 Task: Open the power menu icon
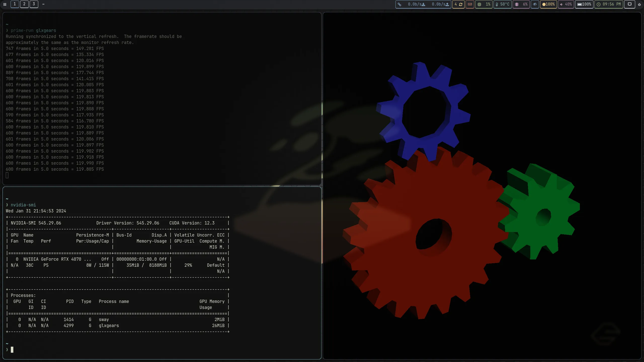click(x=639, y=4)
